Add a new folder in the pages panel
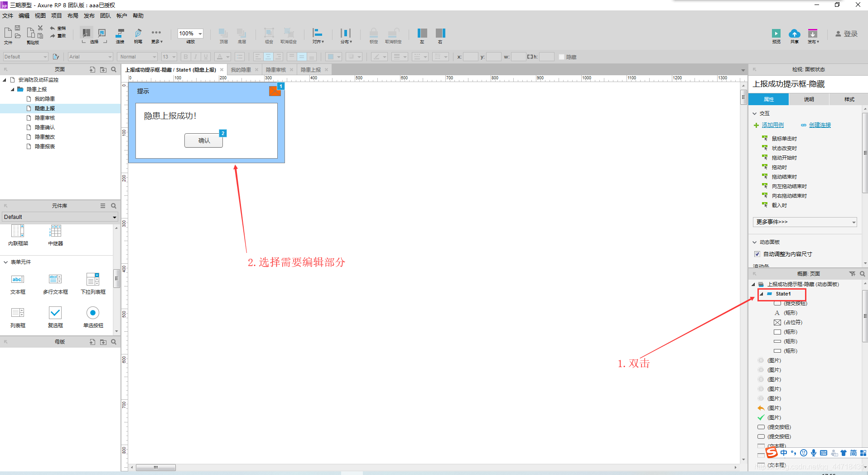 pos(103,69)
